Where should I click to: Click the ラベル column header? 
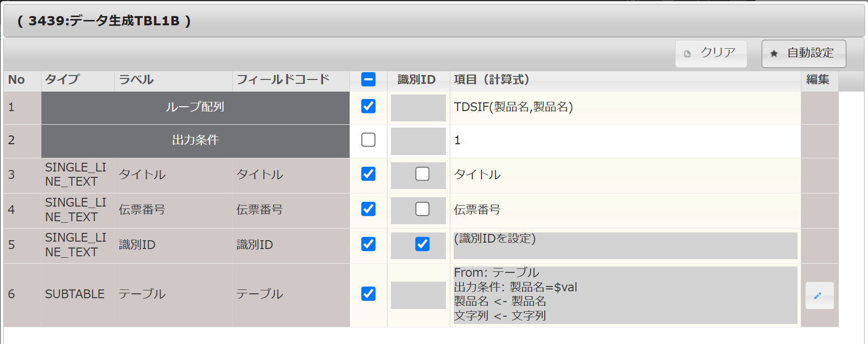pos(173,80)
